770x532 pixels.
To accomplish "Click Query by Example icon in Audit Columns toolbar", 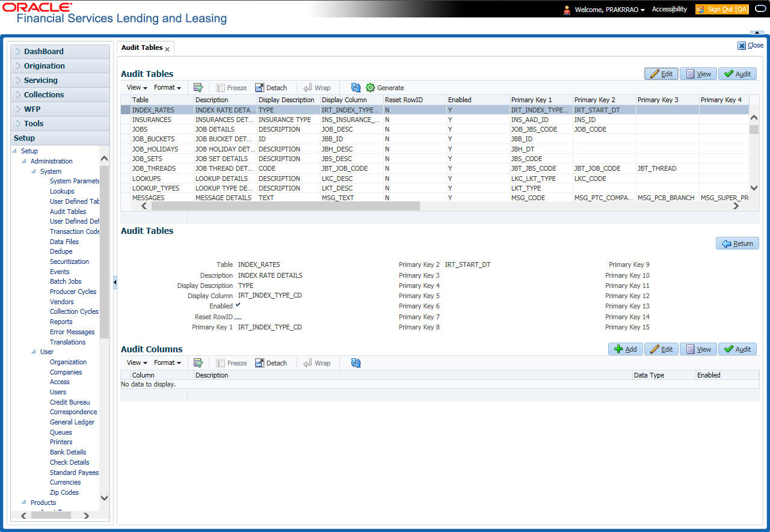I will click(x=198, y=363).
